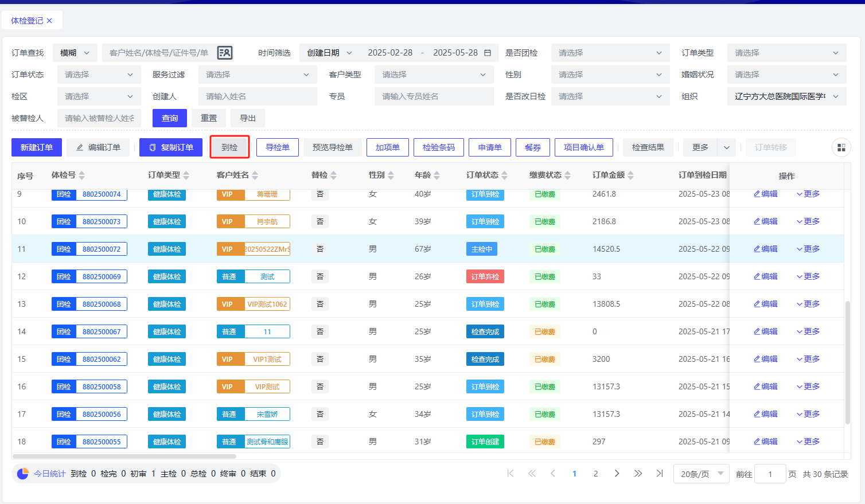This screenshot has width=865, height=504.
Task: Click the 导出 button
Action: (x=248, y=118)
